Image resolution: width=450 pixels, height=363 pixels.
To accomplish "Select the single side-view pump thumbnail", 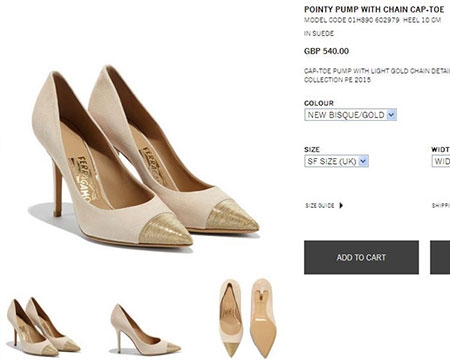I will pos(145,329).
